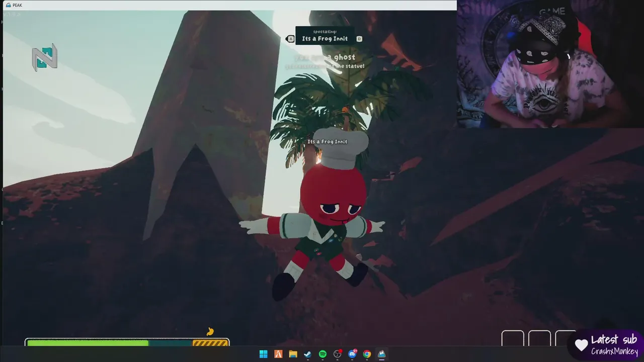Click the player nametag above the chef hat
This screenshot has height=362, width=644.
[x=328, y=142]
